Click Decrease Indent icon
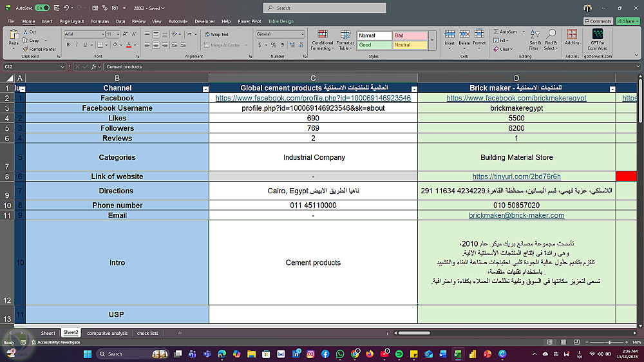The image size is (644, 362). [x=174, y=45]
